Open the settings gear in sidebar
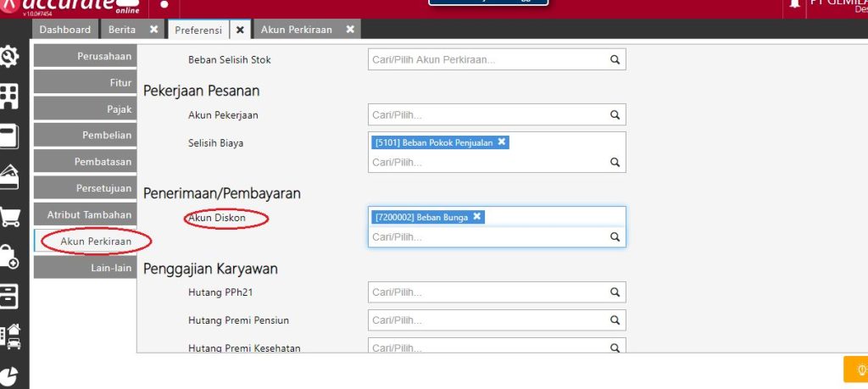This screenshot has height=389, width=868. click(x=10, y=57)
